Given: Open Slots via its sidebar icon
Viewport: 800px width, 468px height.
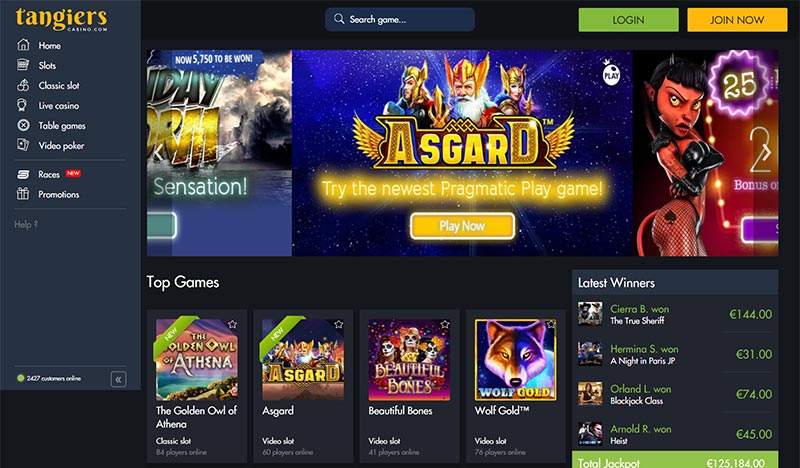Looking at the screenshot, I should (x=23, y=65).
